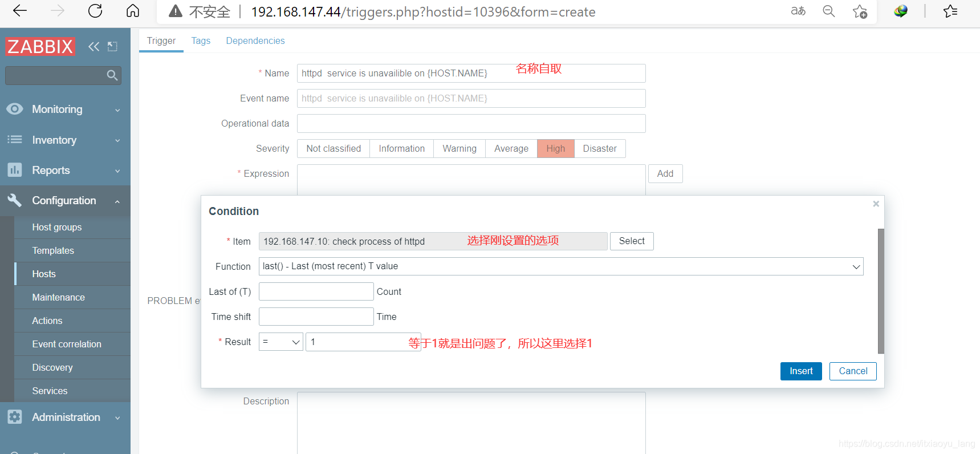This screenshot has width=980, height=454.
Task: Collapse the sidebar with double-chevron icon
Action: [94, 46]
